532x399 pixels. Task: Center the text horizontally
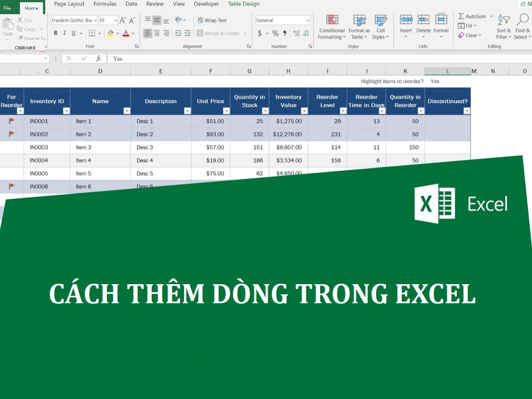157,33
